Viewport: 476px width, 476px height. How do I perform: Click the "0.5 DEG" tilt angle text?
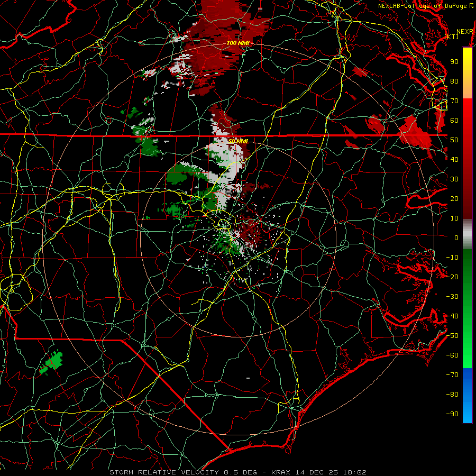pos(240,472)
